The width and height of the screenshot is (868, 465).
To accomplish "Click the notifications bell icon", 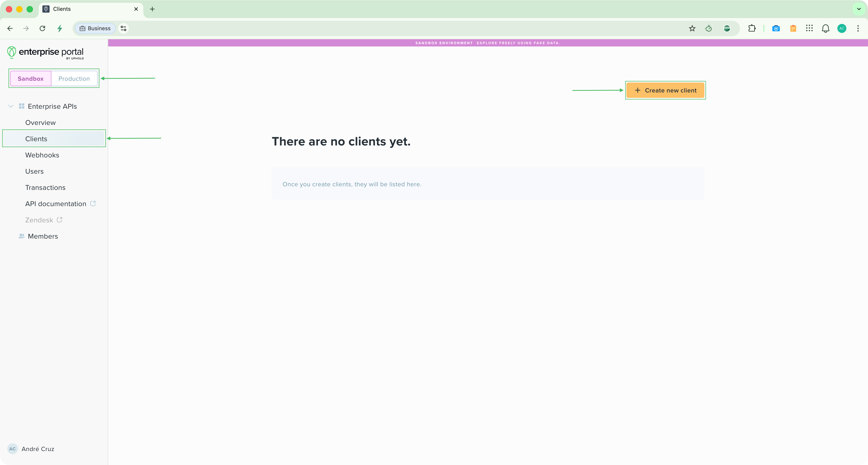I will pos(826,28).
